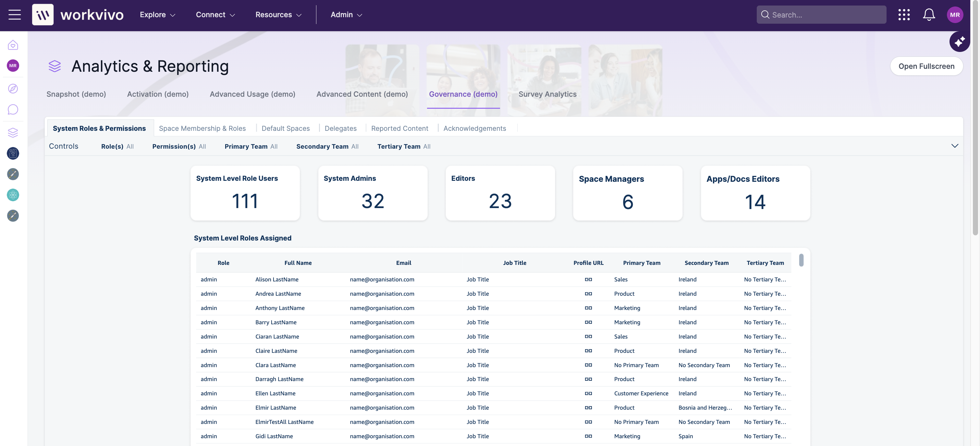Expand the Controls filter chevron

(954, 146)
